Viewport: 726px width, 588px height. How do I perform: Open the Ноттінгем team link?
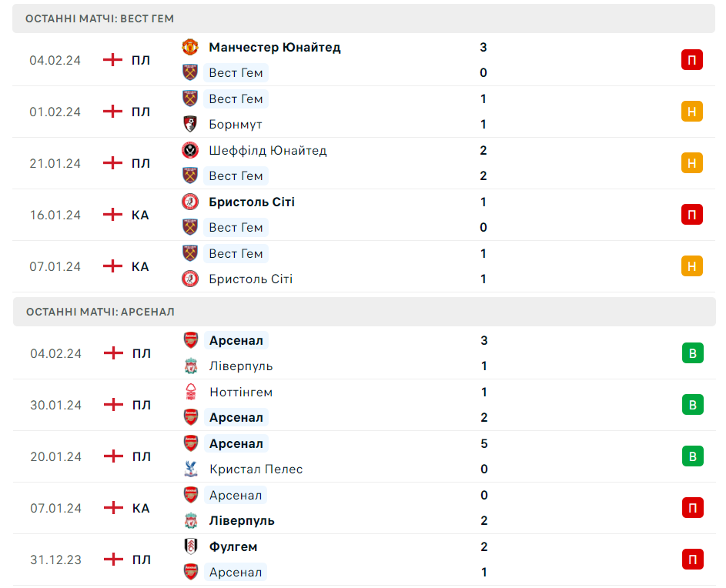point(241,392)
